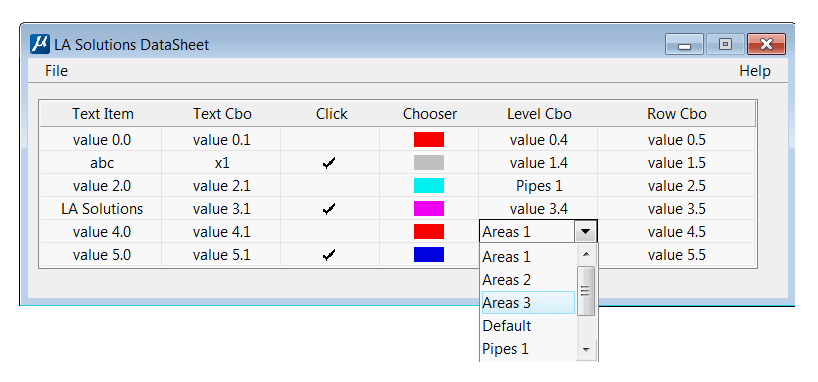This screenshot has width=818, height=382.
Task: Open the cyan color chooser in value 2.0 row
Action: [x=429, y=186]
